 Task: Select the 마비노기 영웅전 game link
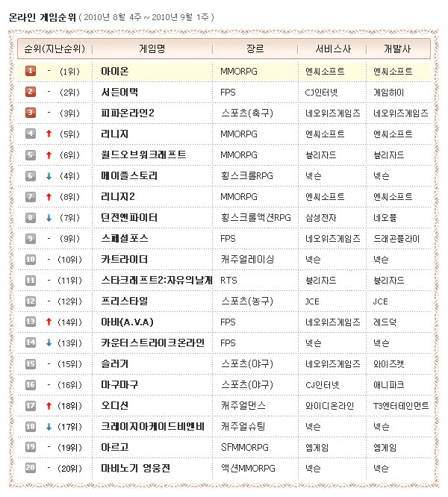point(135,468)
